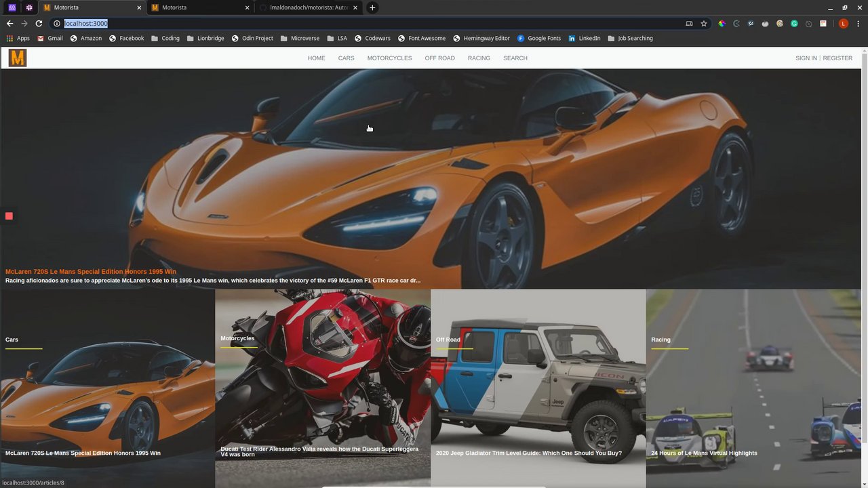Expand the Coding bookmark folder

pos(165,39)
